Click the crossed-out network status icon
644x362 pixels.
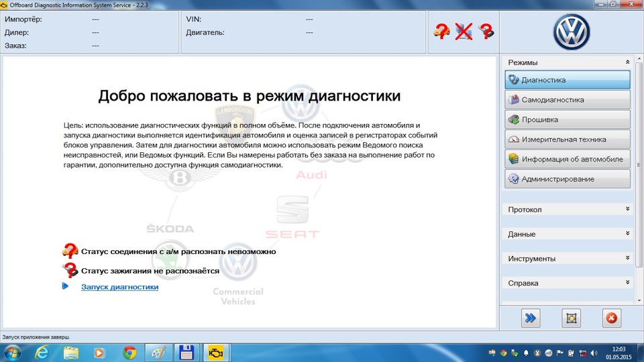tap(464, 32)
